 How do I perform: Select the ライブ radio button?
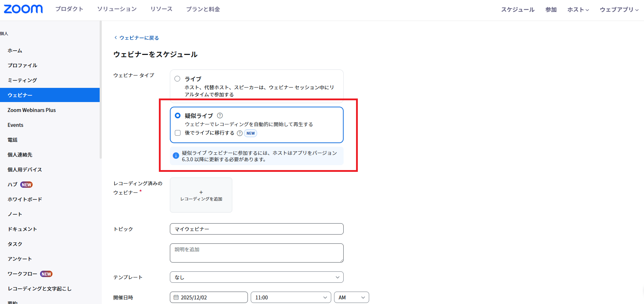tap(177, 79)
